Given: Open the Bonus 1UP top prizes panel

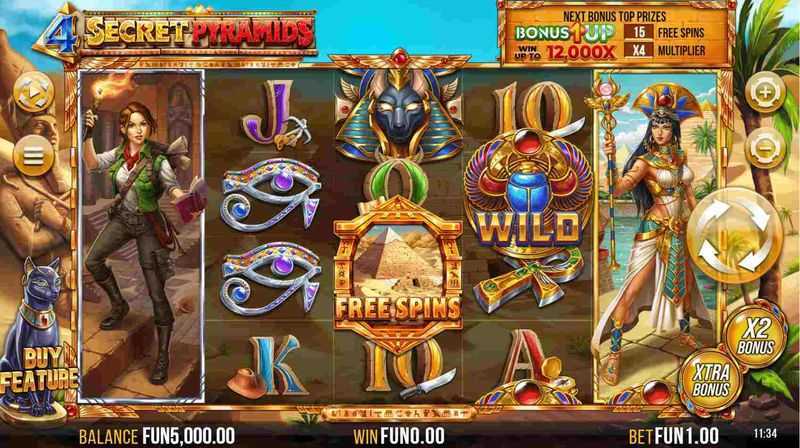Looking at the screenshot, I should 615,35.
